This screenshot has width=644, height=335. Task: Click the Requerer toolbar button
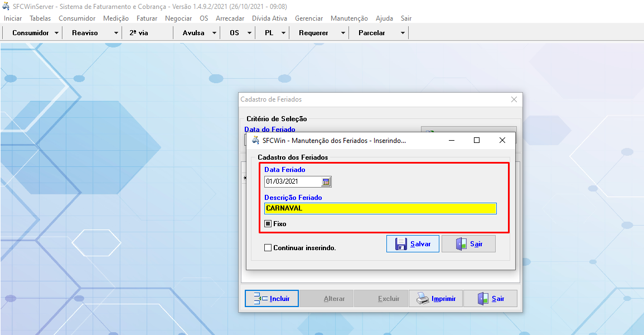pos(313,33)
